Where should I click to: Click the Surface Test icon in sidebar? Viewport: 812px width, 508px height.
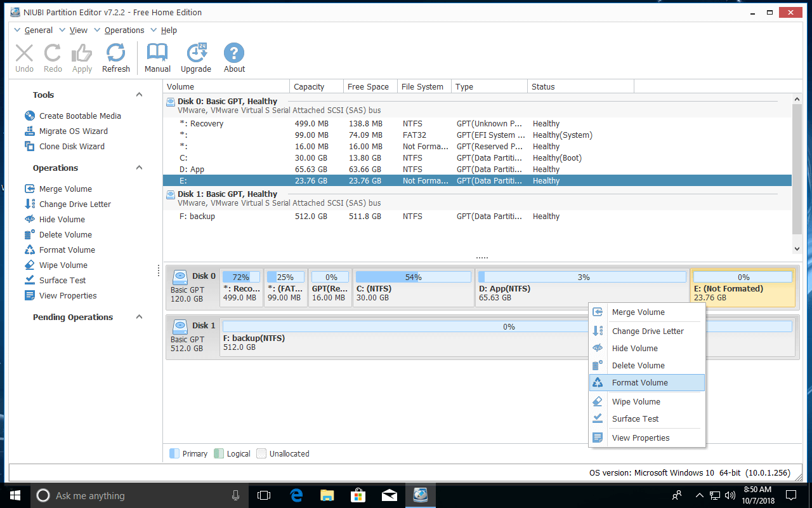click(29, 280)
